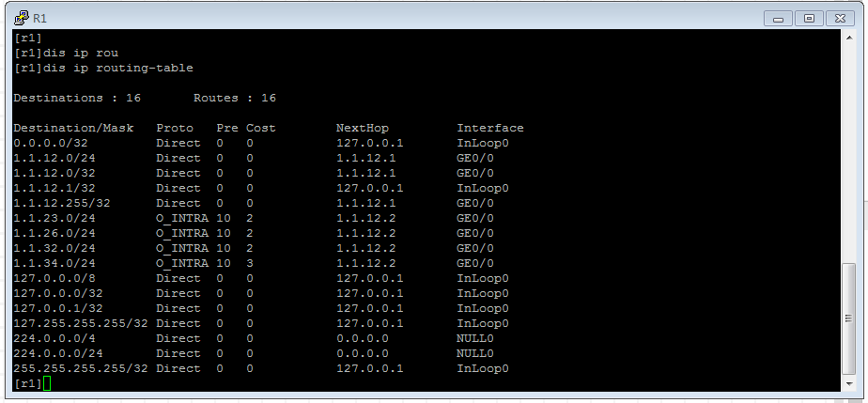
Task: Click the Interface column header
Action: [x=490, y=128]
